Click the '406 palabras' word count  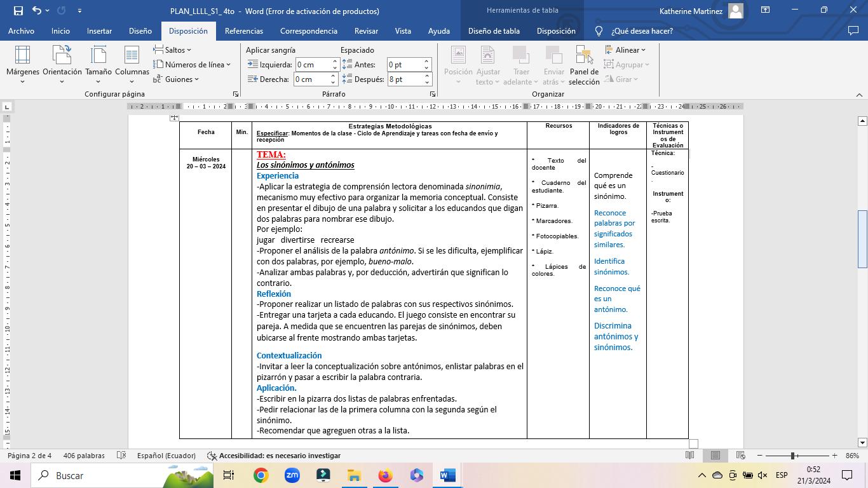(x=84, y=456)
